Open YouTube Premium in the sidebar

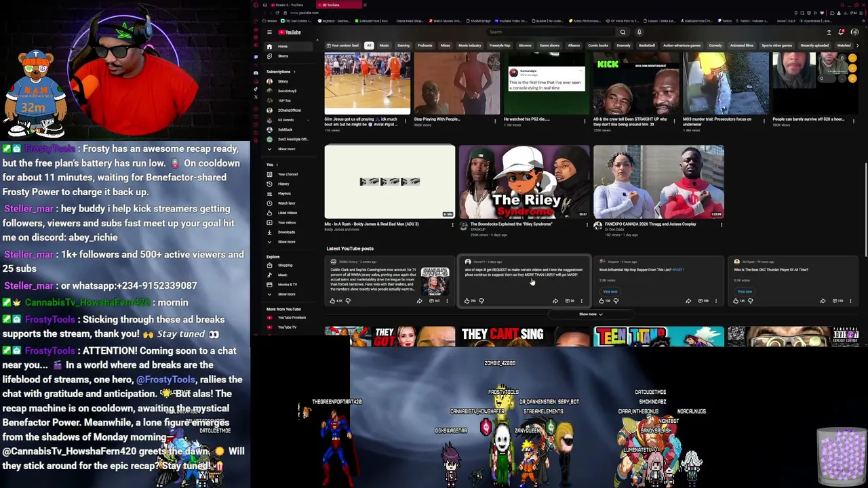[288, 317]
